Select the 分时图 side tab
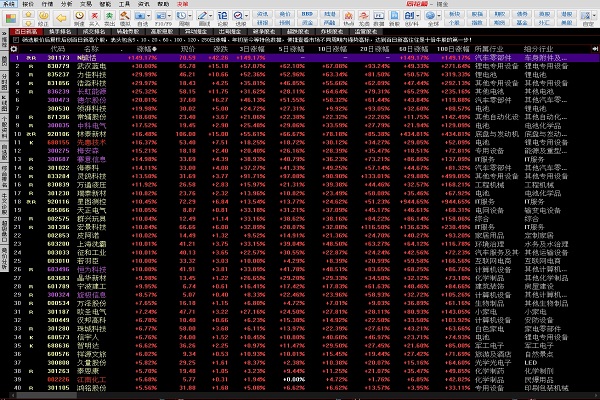The width and height of the screenshot is (600, 400). tap(4, 80)
